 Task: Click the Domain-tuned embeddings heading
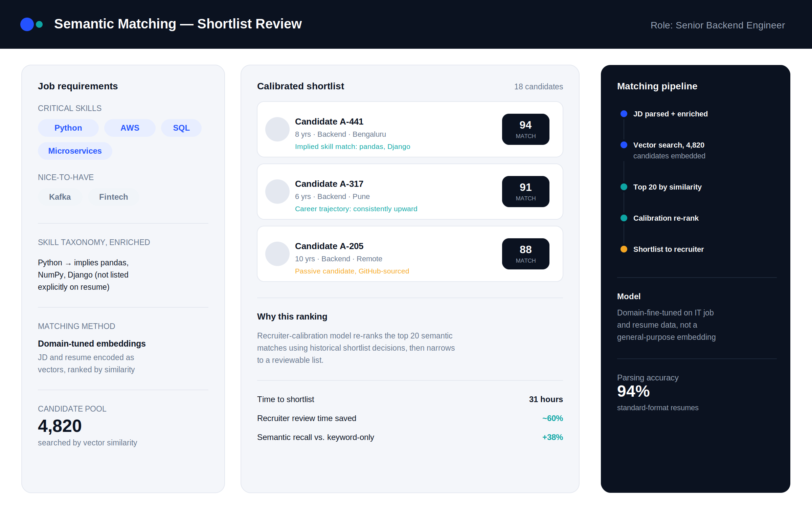point(91,344)
